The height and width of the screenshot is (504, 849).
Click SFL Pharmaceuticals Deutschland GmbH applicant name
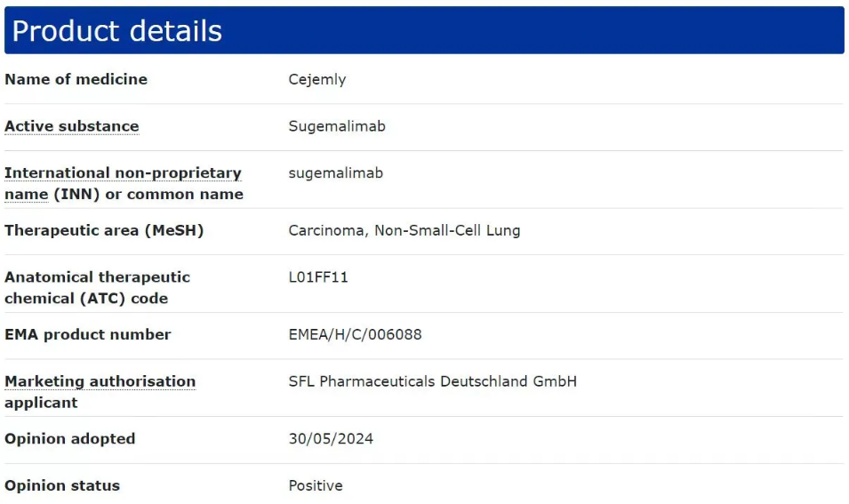[432, 381]
